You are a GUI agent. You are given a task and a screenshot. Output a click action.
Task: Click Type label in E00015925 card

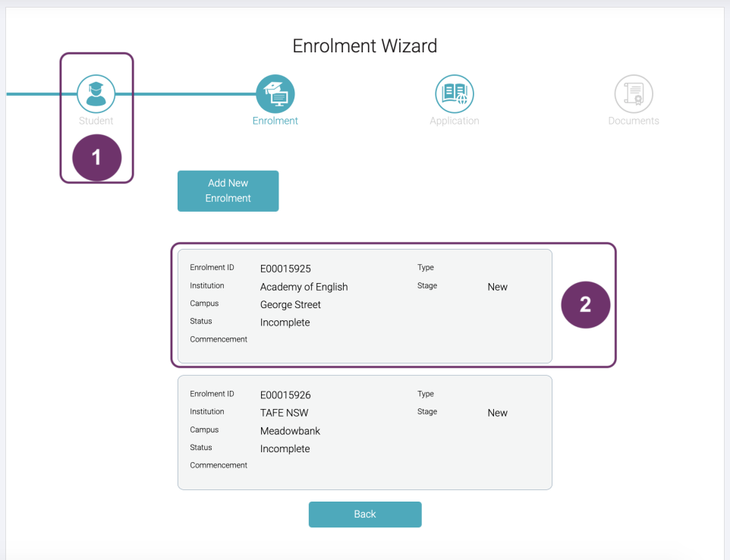[426, 267]
